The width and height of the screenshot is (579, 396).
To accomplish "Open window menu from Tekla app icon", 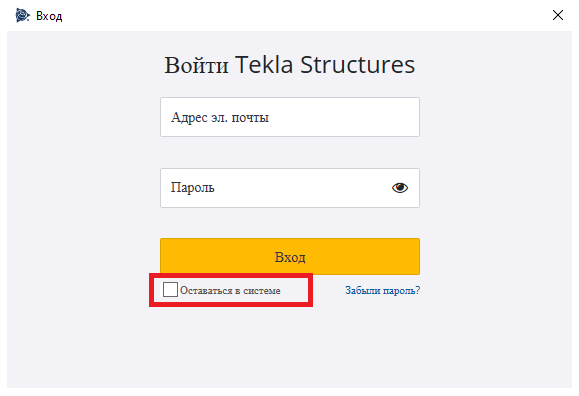I will [22, 16].
